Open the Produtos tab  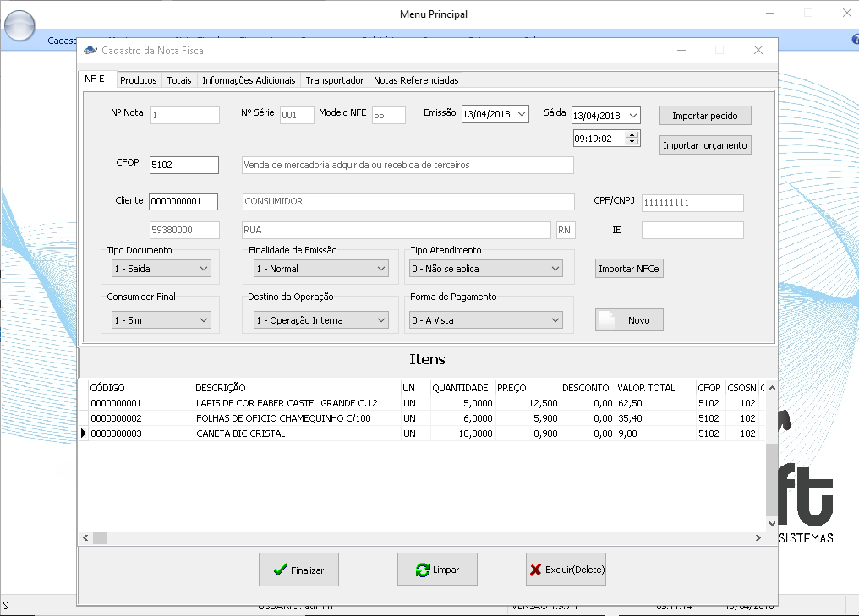coord(138,80)
